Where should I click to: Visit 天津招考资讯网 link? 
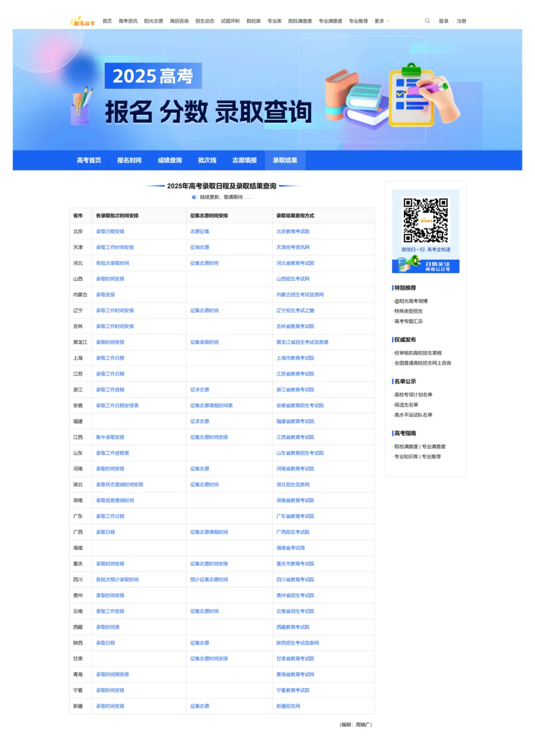(293, 248)
